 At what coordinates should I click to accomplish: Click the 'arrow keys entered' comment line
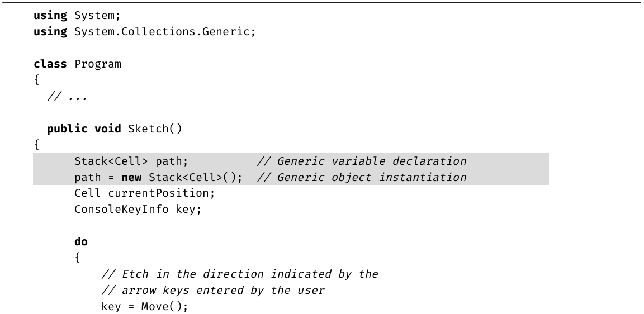point(213,291)
